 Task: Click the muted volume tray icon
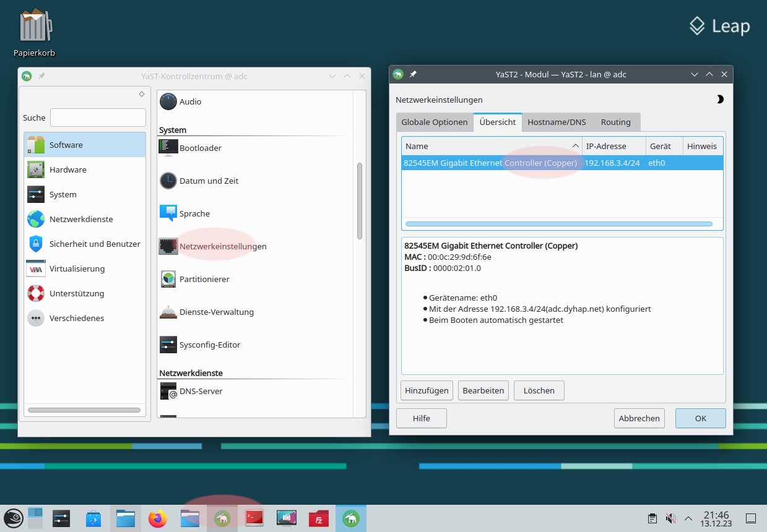point(670,518)
